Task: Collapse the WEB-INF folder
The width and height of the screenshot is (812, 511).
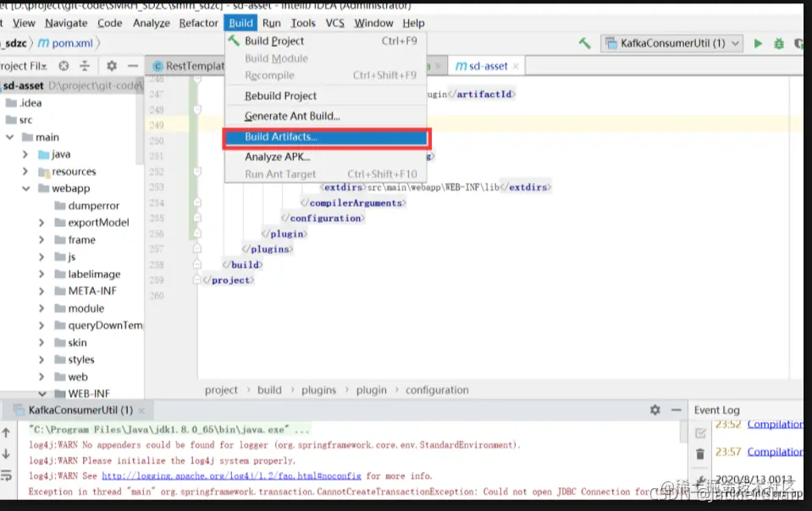Action: pyautogui.click(x=42, y=394)
